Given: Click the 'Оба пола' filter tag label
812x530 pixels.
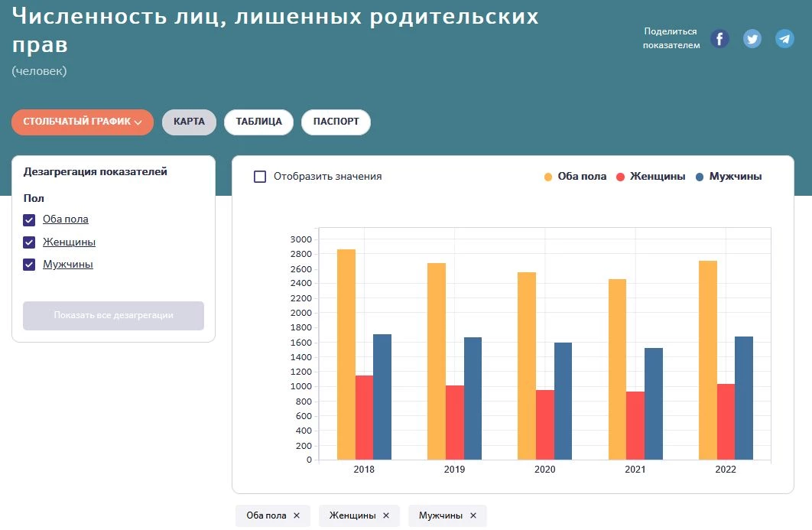Looking at the screenshot, I should 266,515.
